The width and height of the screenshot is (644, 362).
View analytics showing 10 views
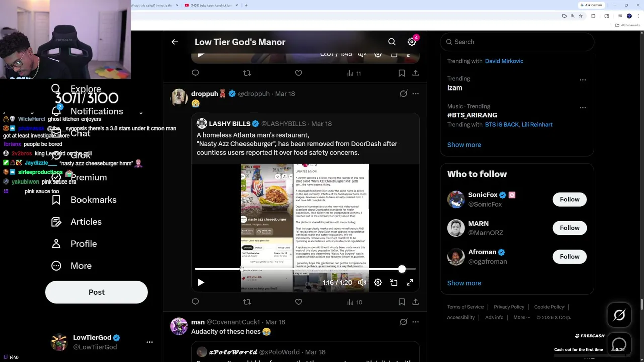[354, 302]
